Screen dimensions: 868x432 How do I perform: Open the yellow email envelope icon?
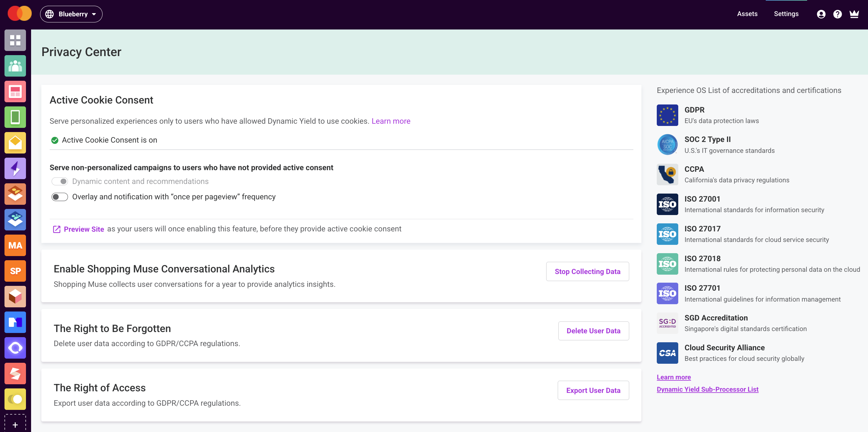15,143
